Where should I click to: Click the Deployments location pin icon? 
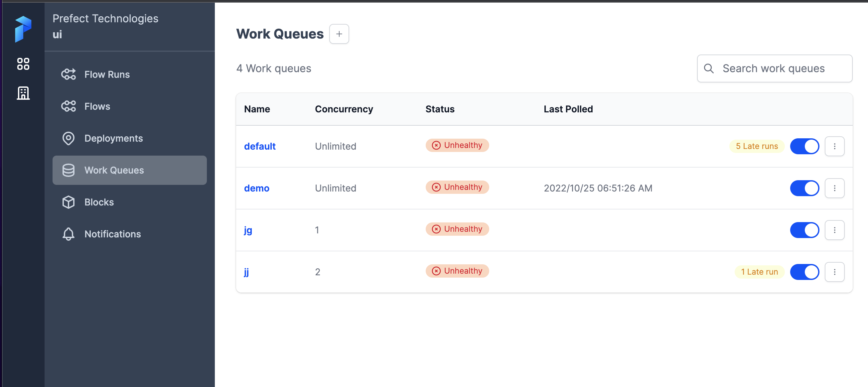click(69, 138)
